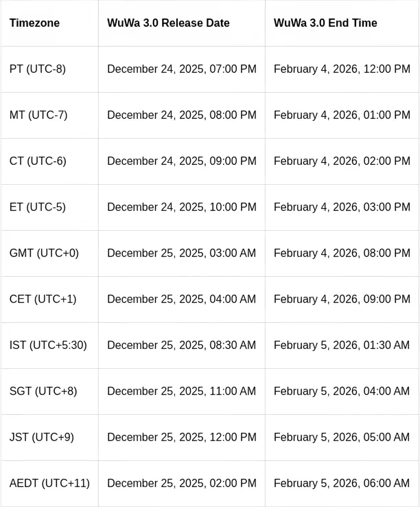This screenshot has width=420, height=507.
Task: Click the February 4, 2026, 12:00 PM cell
Action: [x=342, y=69]
